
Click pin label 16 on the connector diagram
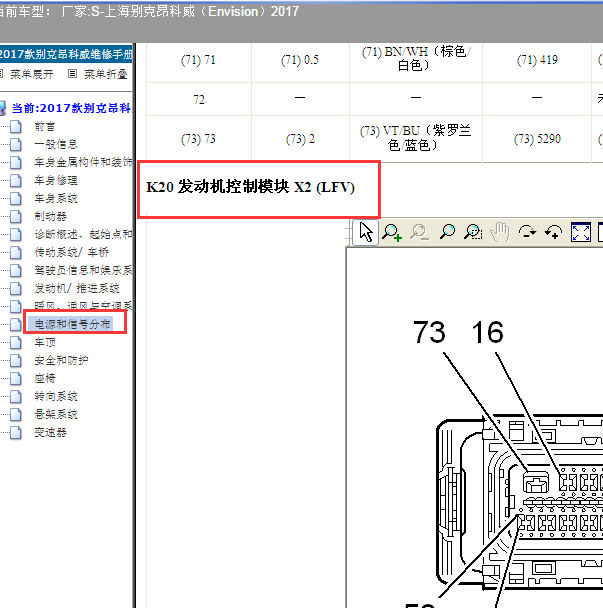click(487, 332)
